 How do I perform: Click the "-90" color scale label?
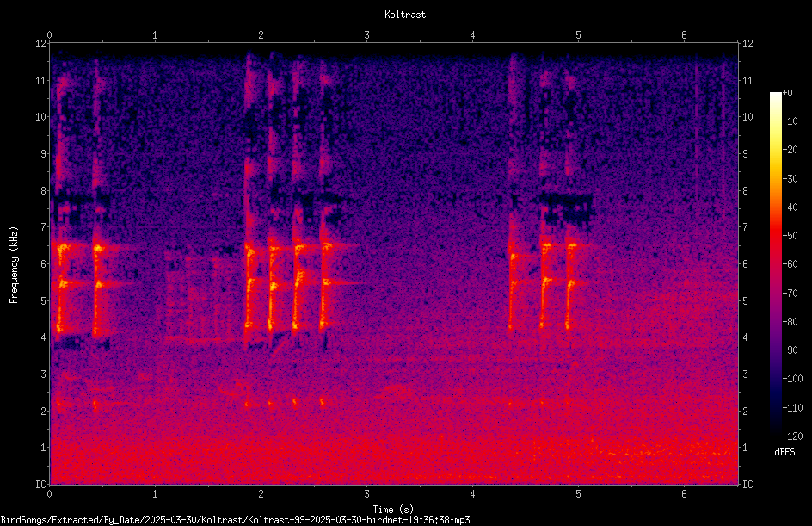[x=790, y=350]
